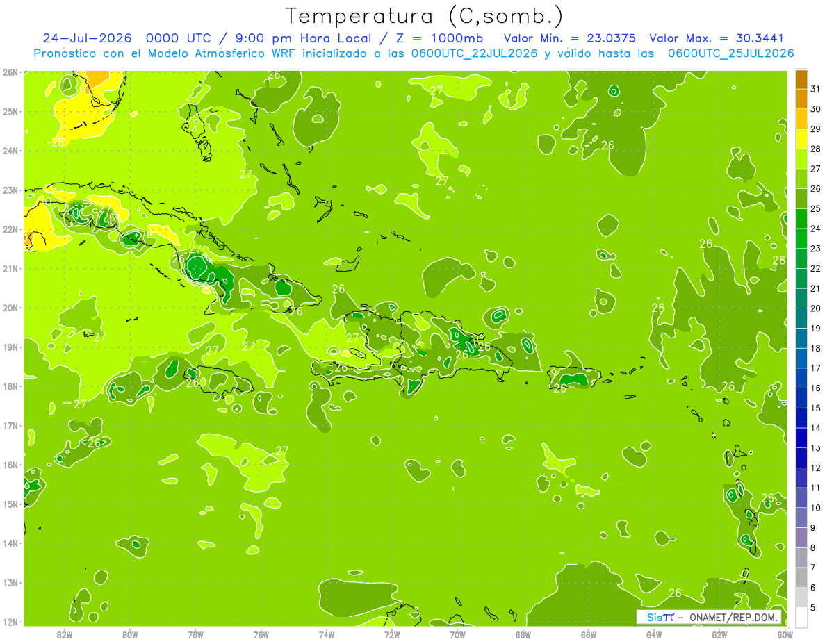The image size is (834, 644).
Task: Click the 15N latitude label
Action: (10, 504)
